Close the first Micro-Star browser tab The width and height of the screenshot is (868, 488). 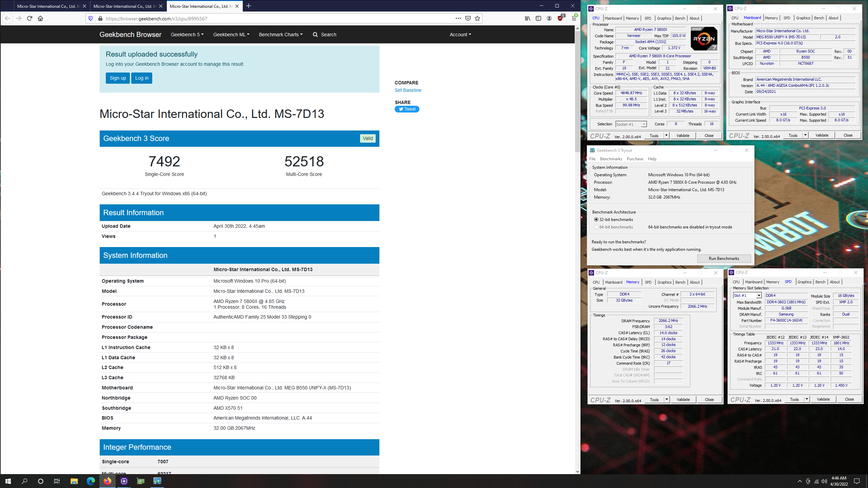[x=84, y=6]
